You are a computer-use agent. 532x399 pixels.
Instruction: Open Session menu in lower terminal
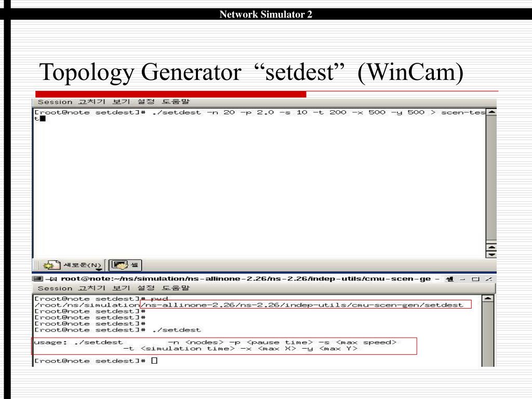(x=55, y=288)
